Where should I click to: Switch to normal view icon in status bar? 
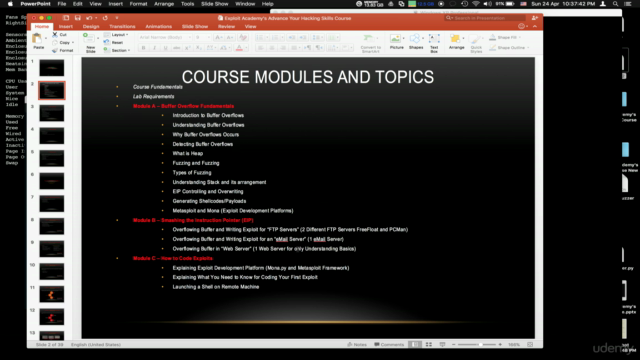[415, 344]
